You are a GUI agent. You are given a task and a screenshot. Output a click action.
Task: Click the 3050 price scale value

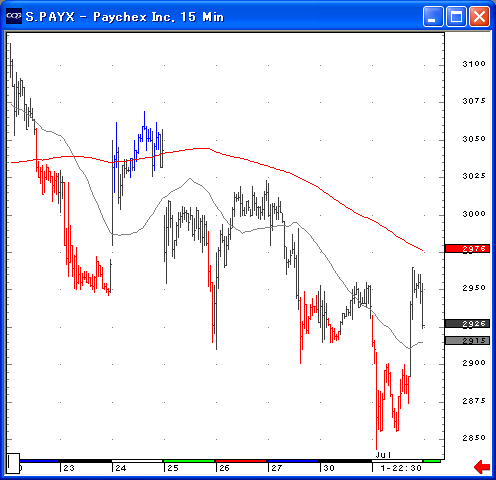coord(474,139)
